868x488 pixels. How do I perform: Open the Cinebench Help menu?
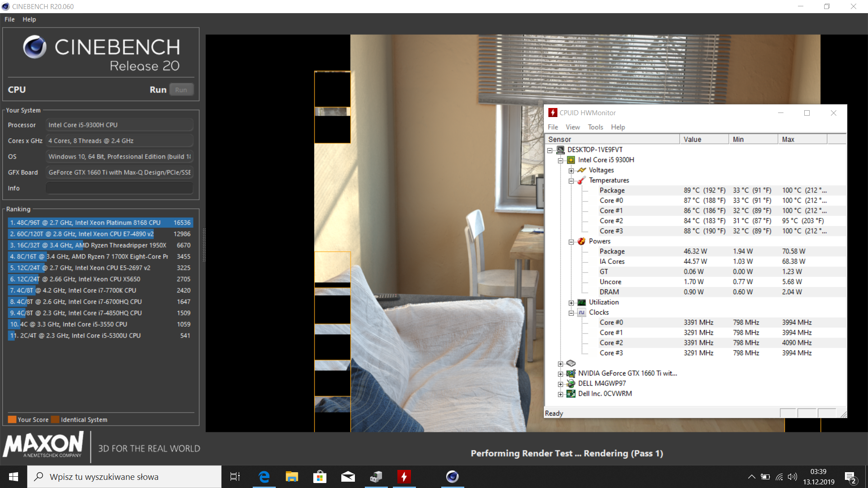29,19
